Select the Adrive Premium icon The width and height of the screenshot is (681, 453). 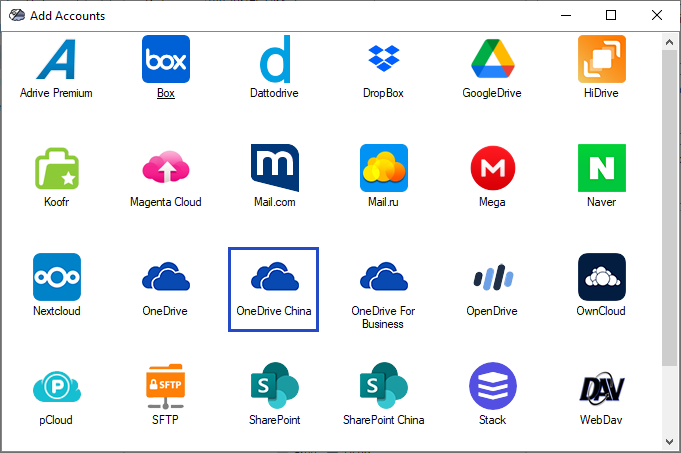coord(56,59)
